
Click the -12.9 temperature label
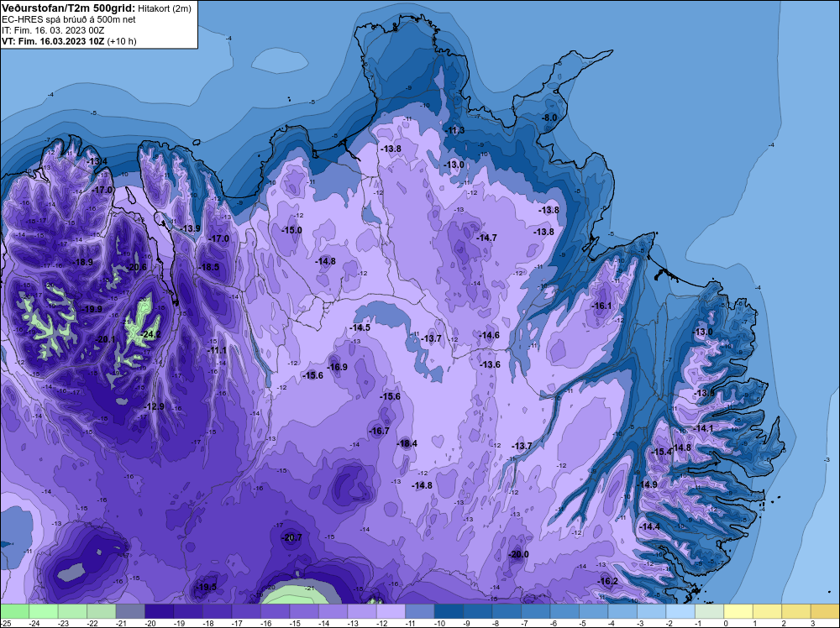(x=155, y=406)
